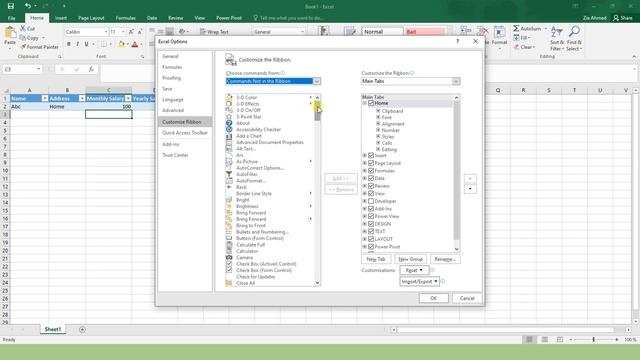640x360 pixels.
Task: Enable the Developer tab checkbox
Action: 371,201
